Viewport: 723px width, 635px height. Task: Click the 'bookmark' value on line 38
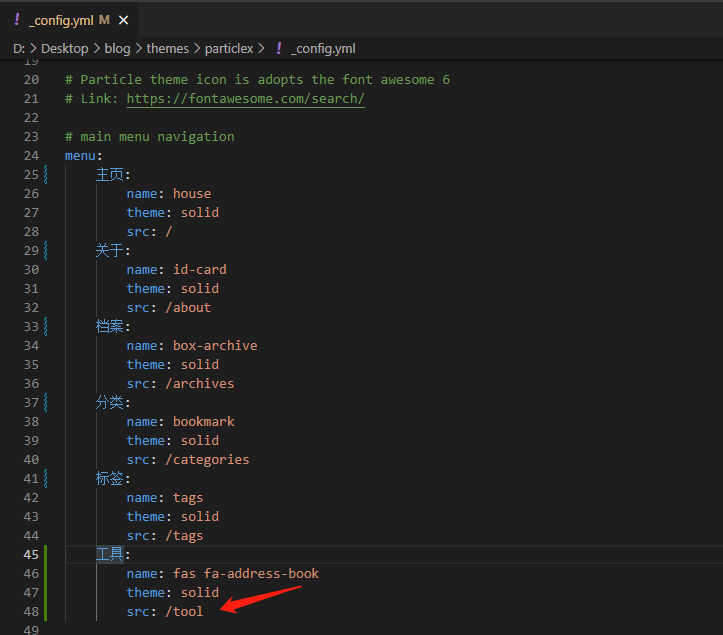(x=203, y=422)
